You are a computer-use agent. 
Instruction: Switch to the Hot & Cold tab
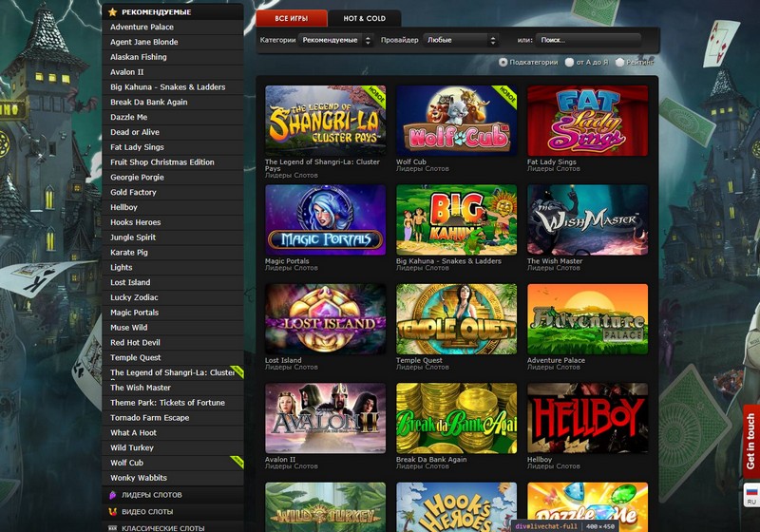coord(365,18)
